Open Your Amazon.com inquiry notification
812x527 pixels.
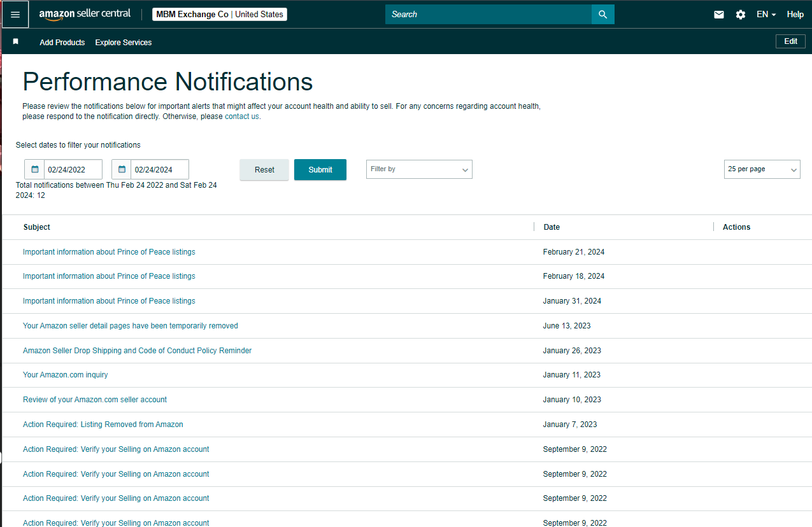point(66,375)
